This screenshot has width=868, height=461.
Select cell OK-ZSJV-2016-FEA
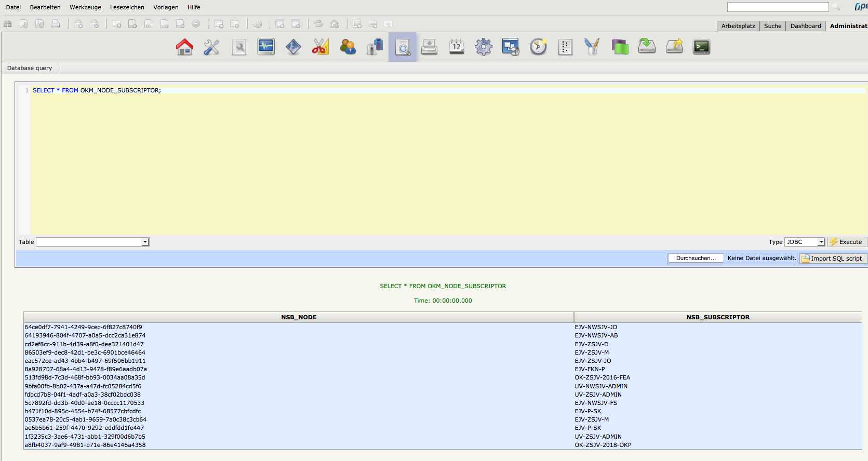point(602,377)
